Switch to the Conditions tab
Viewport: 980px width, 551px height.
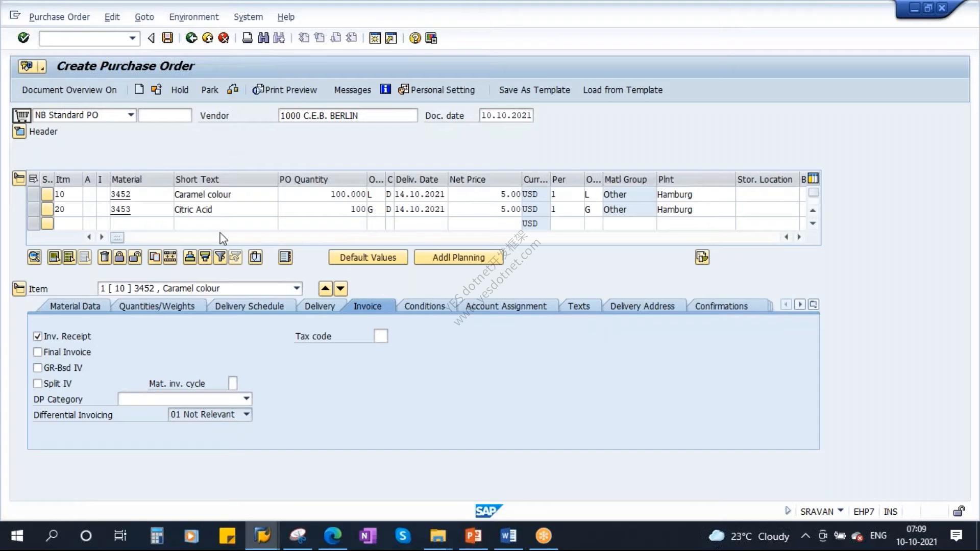pos(425,306)
